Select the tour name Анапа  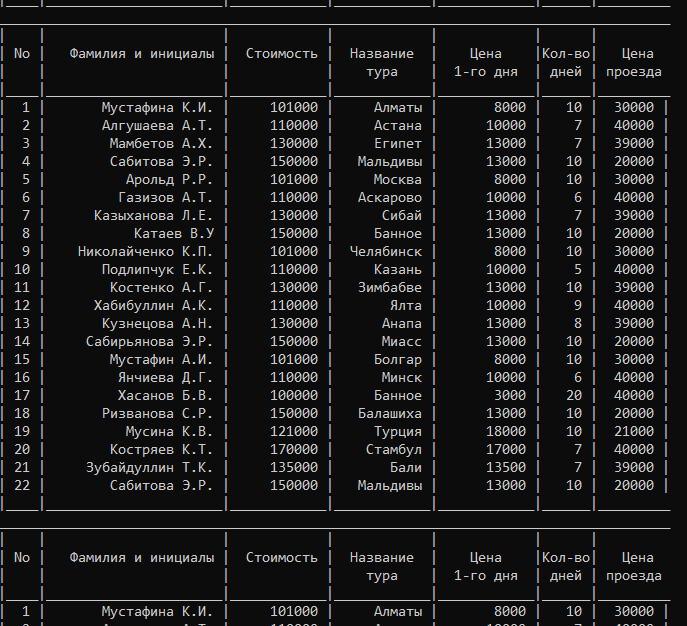(402, 323)
